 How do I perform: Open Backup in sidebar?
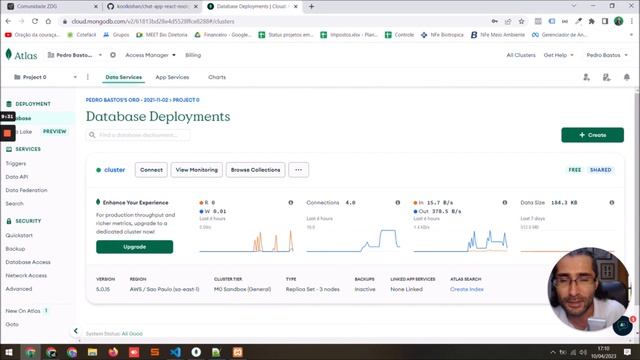click(x=16, y=249)
